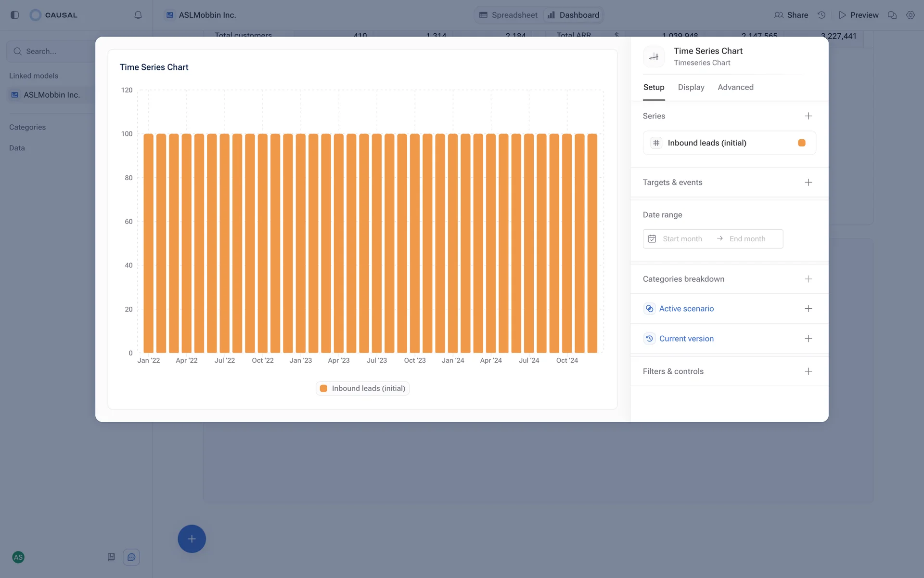Collapse the left sidebar panel icon
The width and height of the screenshot is (924, 578).
[x=14, y=15]
